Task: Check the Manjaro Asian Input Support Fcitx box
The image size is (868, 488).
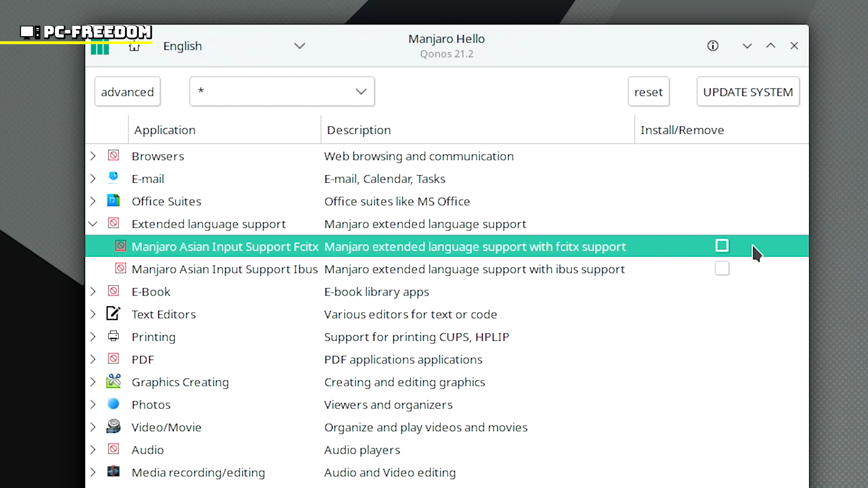Action: pos(722,246)
